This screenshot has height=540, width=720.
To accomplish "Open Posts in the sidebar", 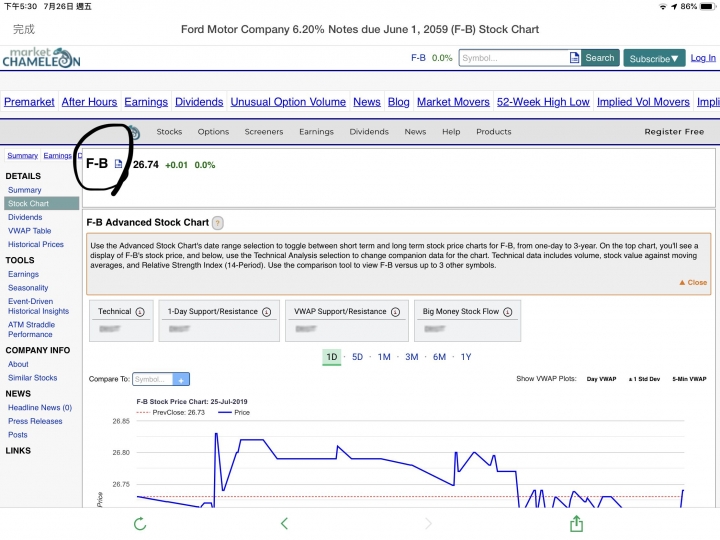I will coord(17,435).
